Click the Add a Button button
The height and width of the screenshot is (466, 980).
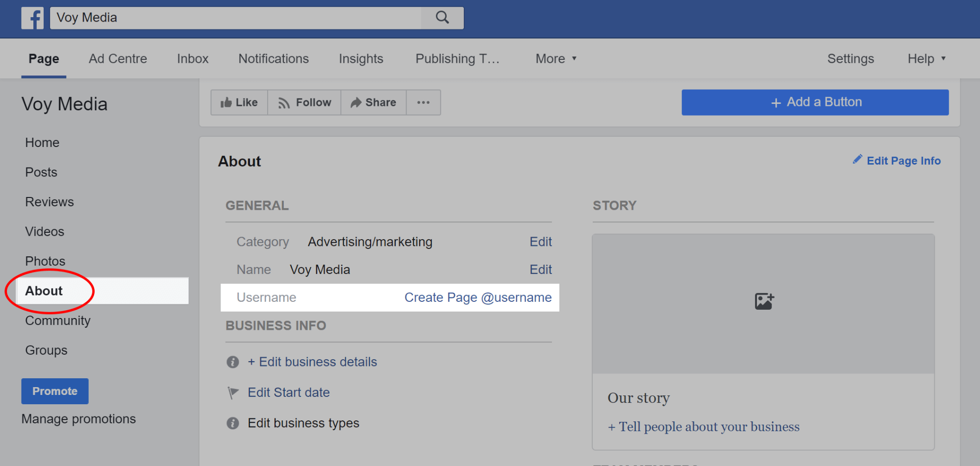(815, 102)
